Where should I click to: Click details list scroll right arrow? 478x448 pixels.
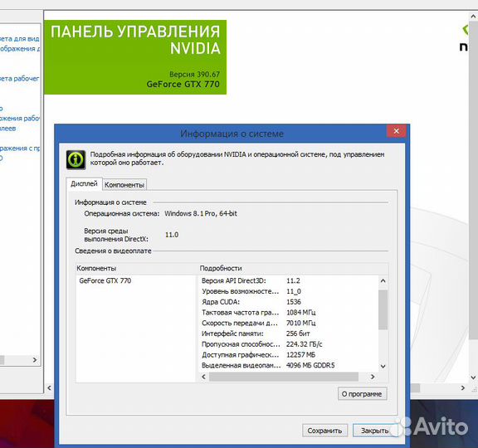pyautogui.click(x=373, y=377)
